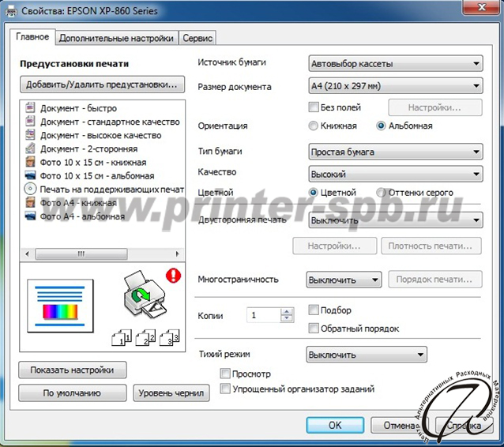
Task: Click the 'Фото 10 x 15 см - альбомная' icon
Action: pos(30,175)
